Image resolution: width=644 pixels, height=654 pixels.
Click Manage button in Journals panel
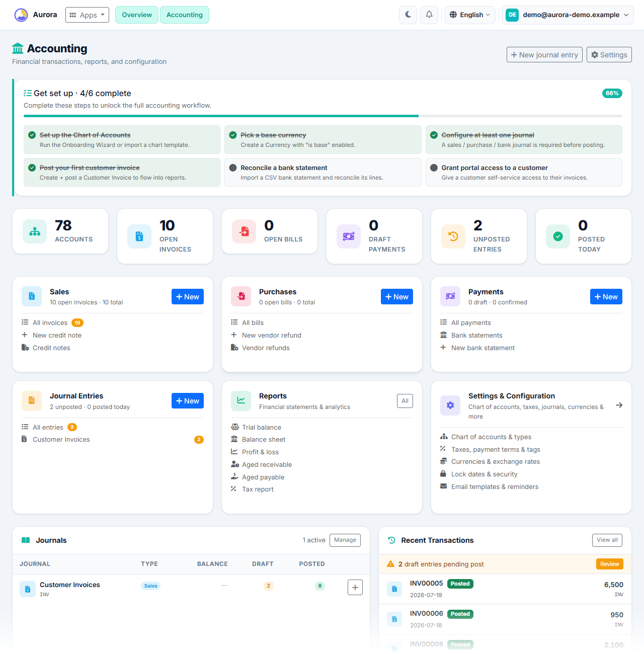[x=345, y=540]
